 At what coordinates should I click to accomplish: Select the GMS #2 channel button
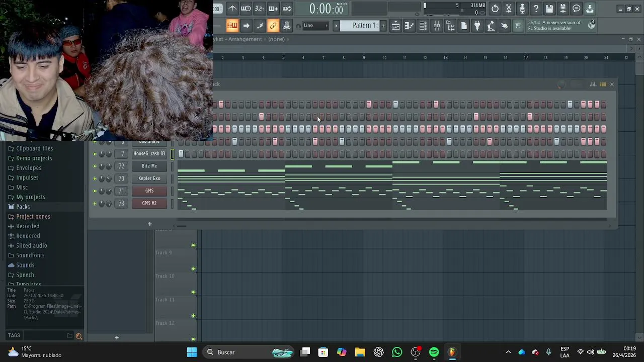tap(149, 203)
